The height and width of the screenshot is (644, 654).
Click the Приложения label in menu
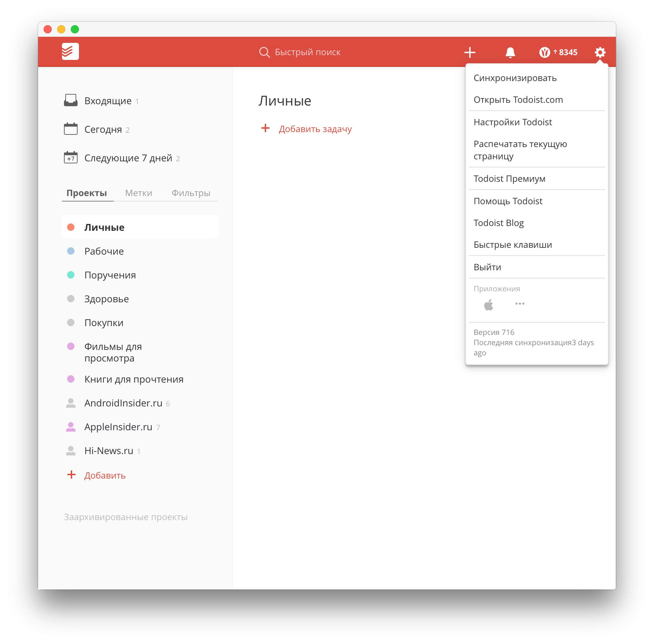pos(496,289)
